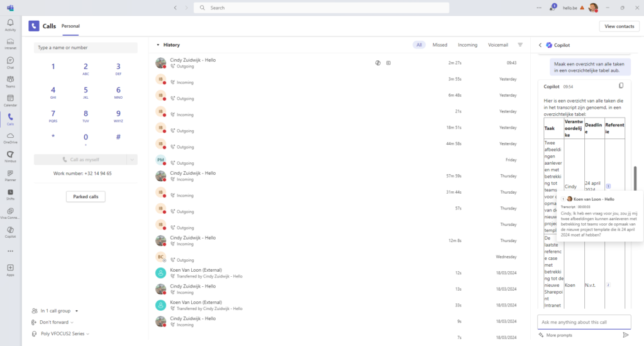The height and width of the screenshot is (346, 644).
Task: Open reference 2 citation in table
Action: pyautogui.click(x=608, y=285)
